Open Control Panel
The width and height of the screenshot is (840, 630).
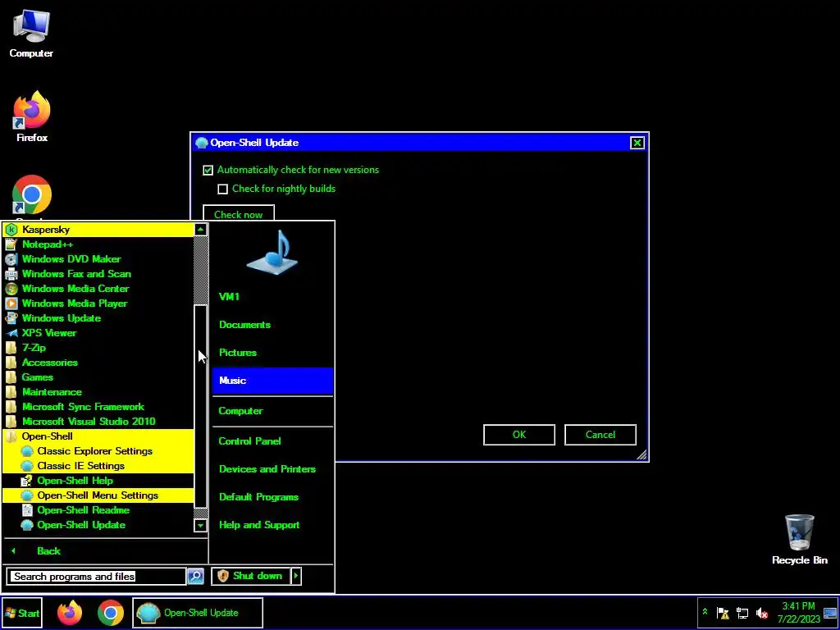tap(272, 441)
